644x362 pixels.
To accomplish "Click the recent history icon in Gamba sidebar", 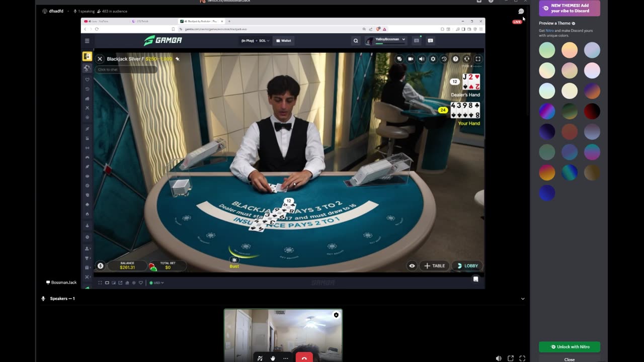I will (x=87, y=89).
